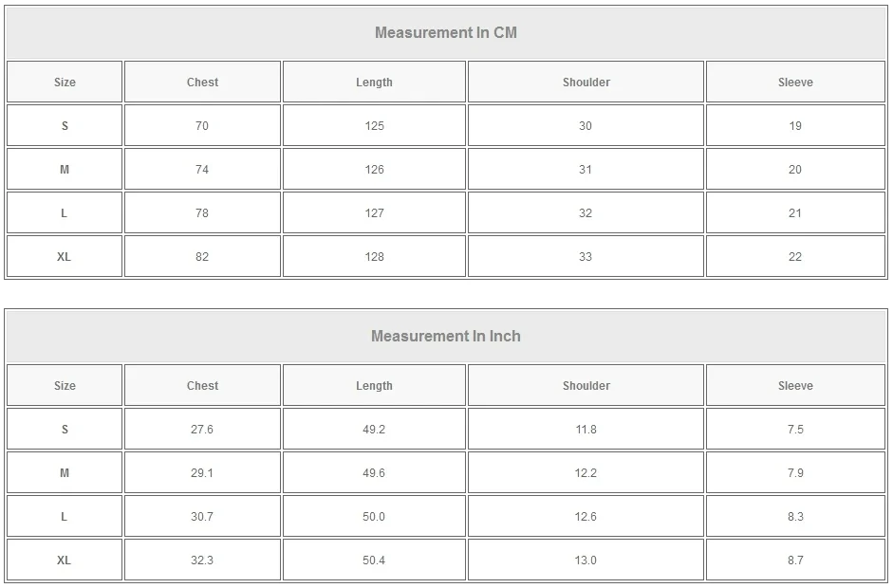Select the Chest header in the CM table
This screenshot has width=893, height=588.
click(x=202, y=83)
